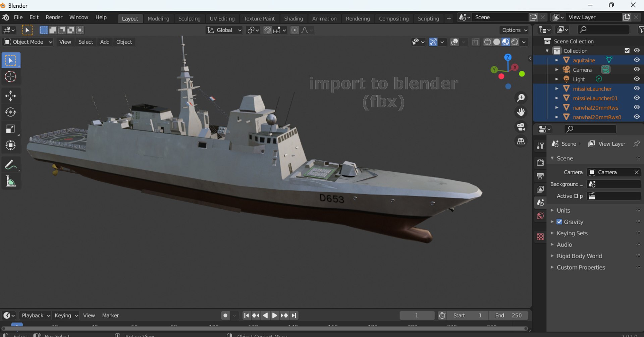Toggle camera view icon in viewport
This screenshot has height=337, width=644.
click(x=521, y=127)
